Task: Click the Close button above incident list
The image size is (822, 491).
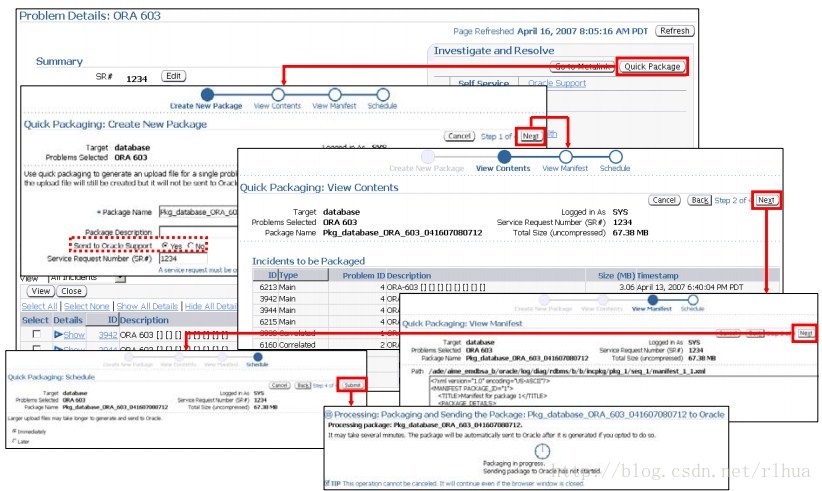Action: (x=71, y=291)
